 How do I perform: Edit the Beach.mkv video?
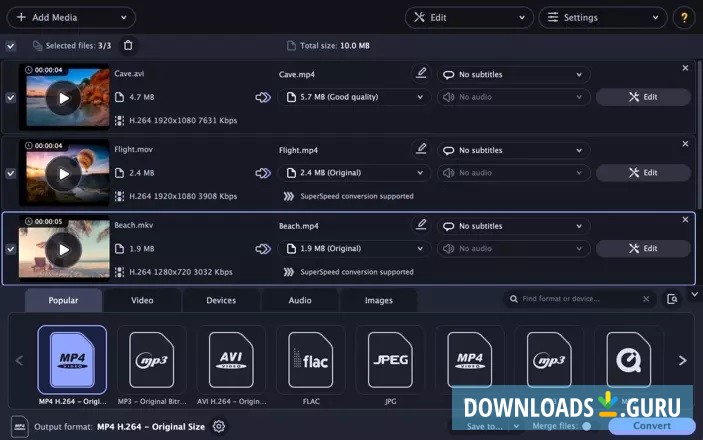point(643,248)
